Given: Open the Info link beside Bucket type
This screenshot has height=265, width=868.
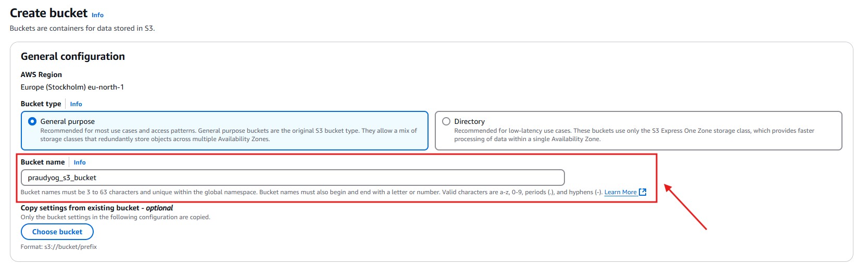Looking at the screenshot, I should (x=76, y=104).
